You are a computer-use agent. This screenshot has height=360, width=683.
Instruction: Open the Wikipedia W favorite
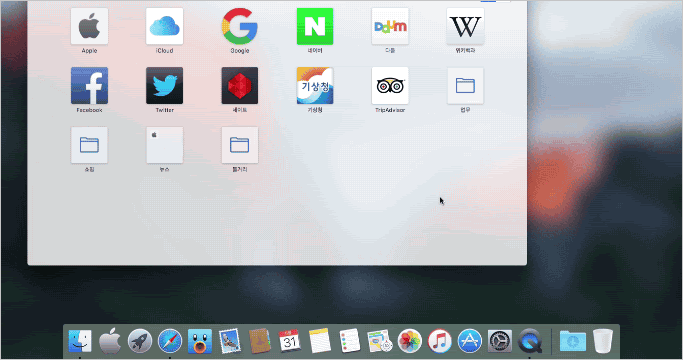click(465, 26)
